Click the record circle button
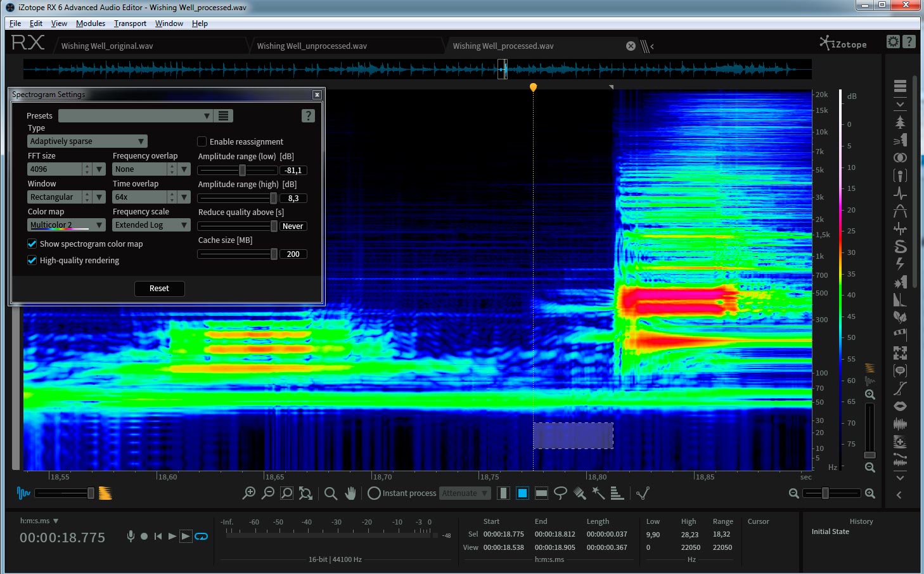The image size is (924, 574). [x=144, y=537]
